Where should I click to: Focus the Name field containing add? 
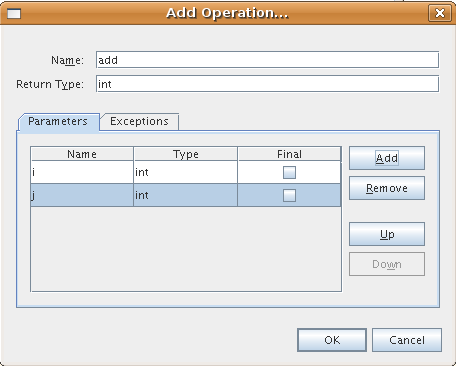[x=267, y=60]
